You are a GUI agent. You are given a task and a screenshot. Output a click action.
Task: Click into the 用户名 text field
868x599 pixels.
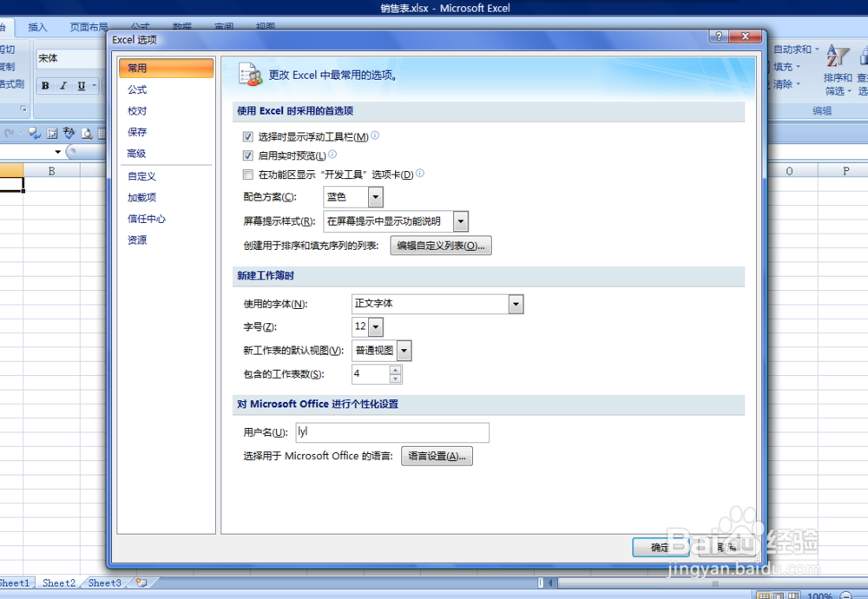392,432
